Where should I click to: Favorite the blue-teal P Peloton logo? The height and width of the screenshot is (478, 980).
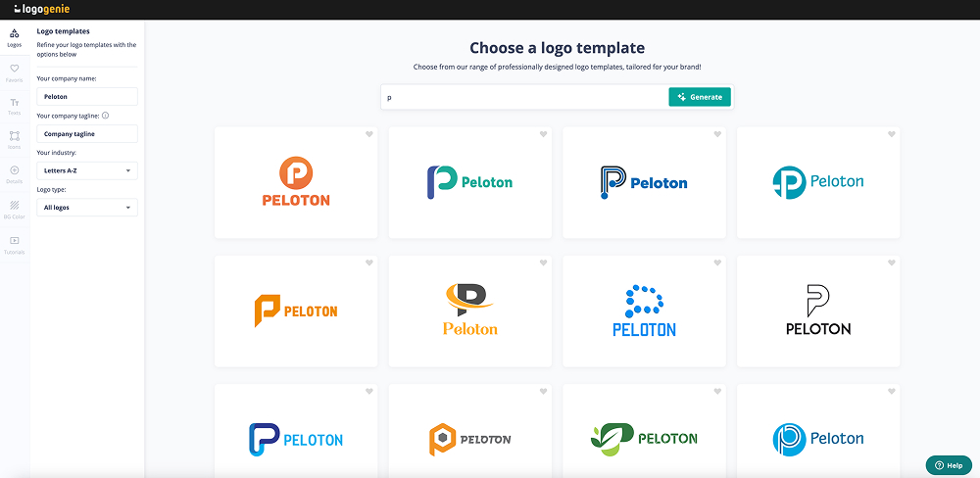pos(543,134)
